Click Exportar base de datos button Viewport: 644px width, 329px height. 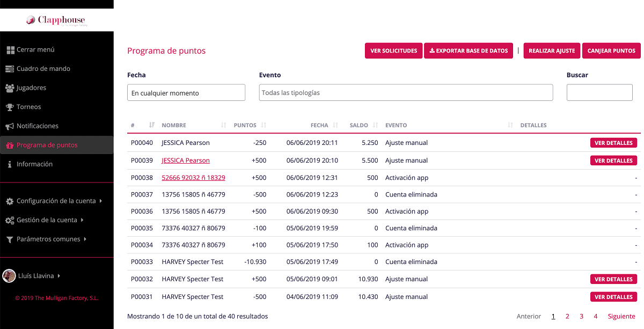click(469, 51)
